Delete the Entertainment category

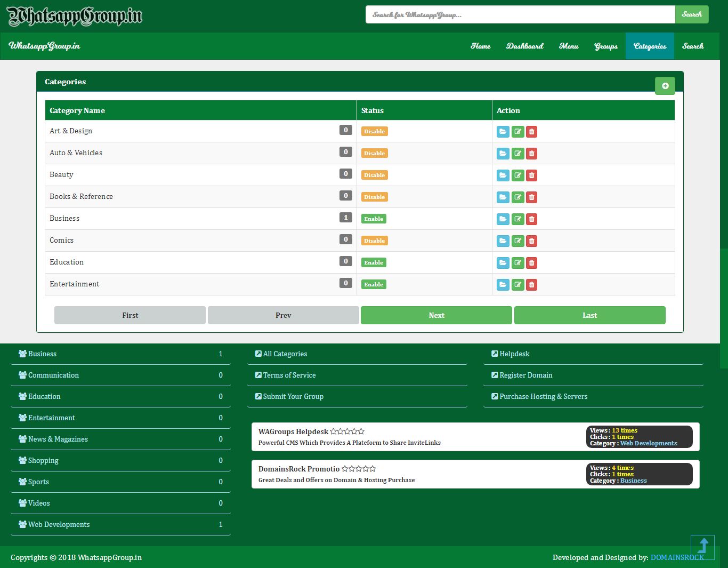tap(531, 285)
